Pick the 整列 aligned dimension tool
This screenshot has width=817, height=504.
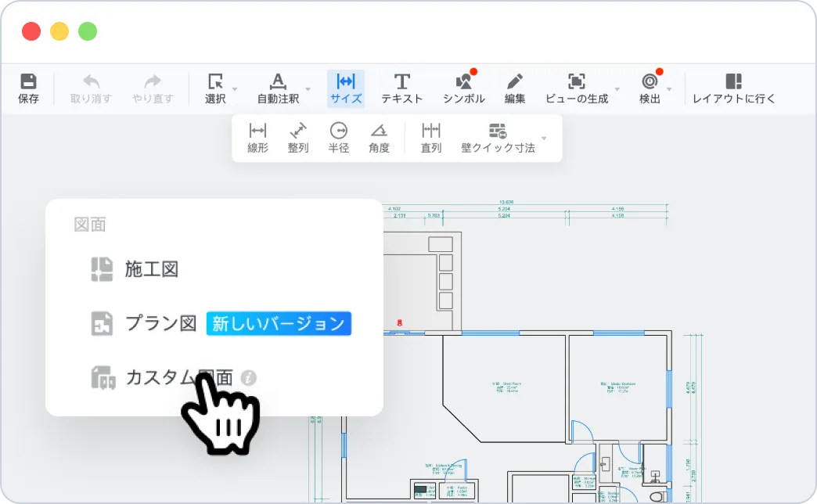298,138
